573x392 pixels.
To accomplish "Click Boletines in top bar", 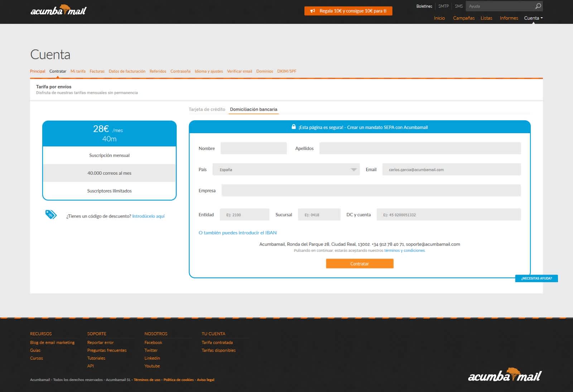I will 424,6.
